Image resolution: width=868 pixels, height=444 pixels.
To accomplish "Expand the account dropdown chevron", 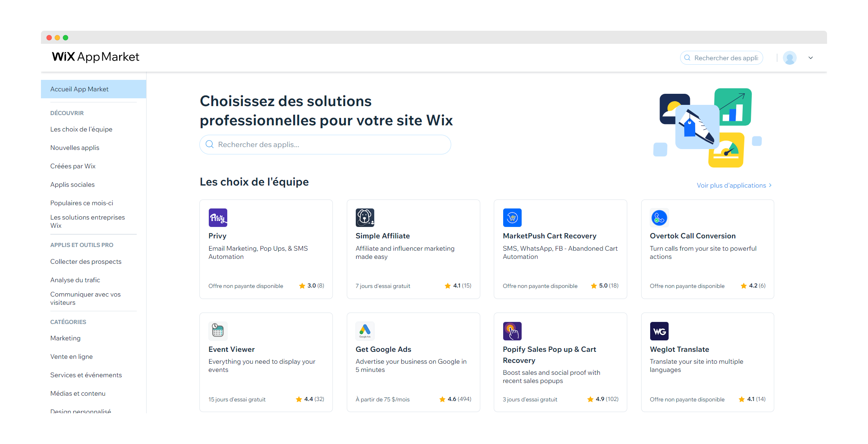I will point(811,58).
